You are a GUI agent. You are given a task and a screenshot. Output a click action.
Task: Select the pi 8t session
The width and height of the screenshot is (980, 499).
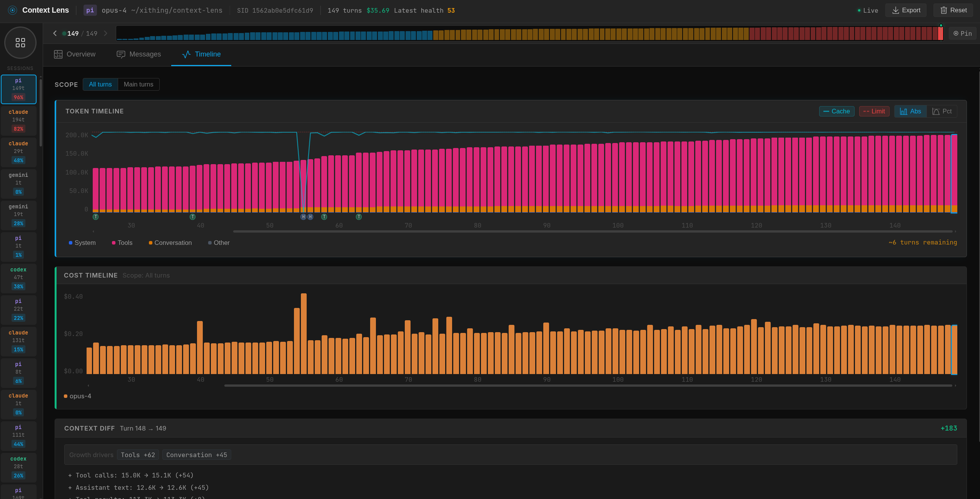[18, 373]
